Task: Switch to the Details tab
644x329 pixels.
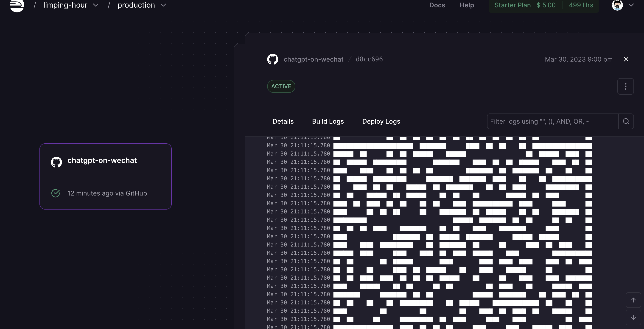Action: pos(283,121)
